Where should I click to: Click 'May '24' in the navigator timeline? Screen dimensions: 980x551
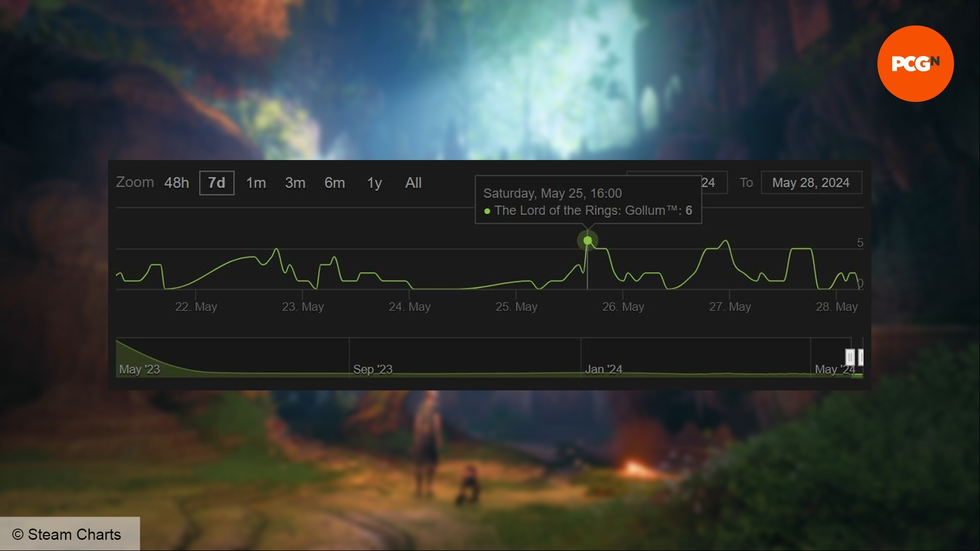click(835, 369)
